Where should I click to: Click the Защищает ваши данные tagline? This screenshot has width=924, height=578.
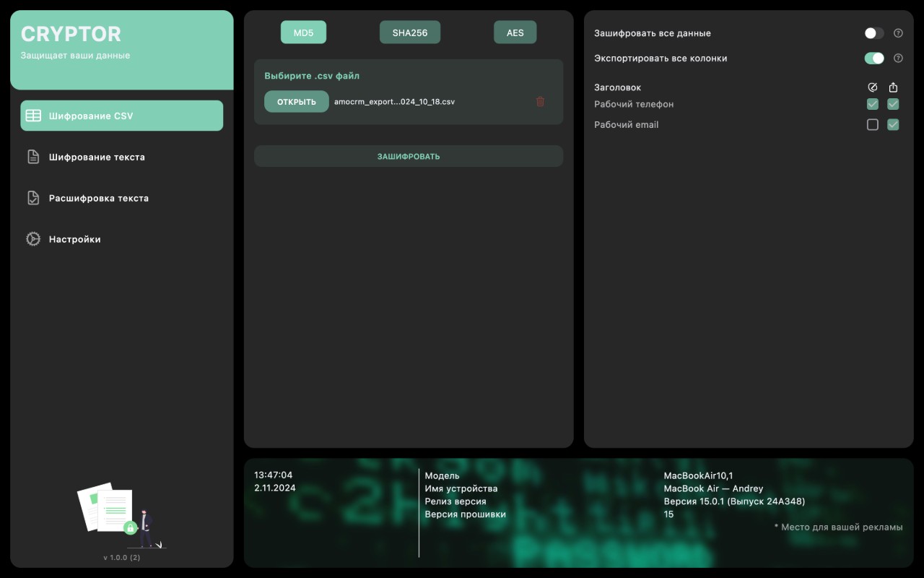tap(76, 56)
